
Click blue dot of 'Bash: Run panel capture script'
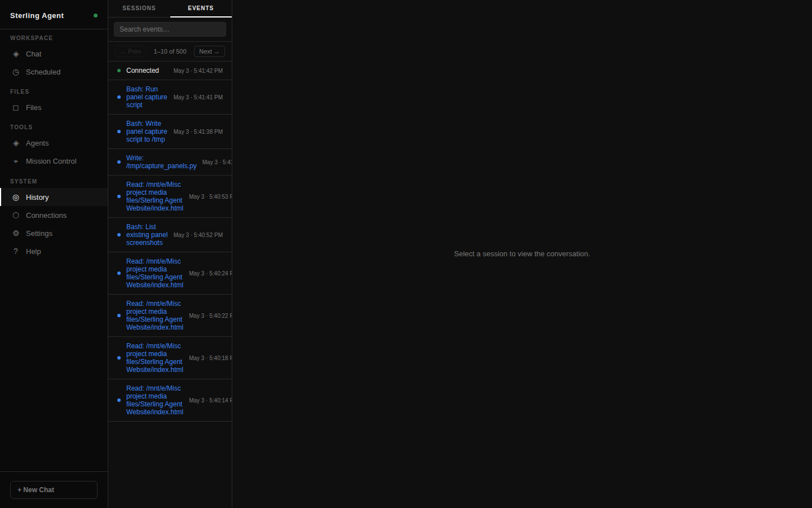coord(119,97)
